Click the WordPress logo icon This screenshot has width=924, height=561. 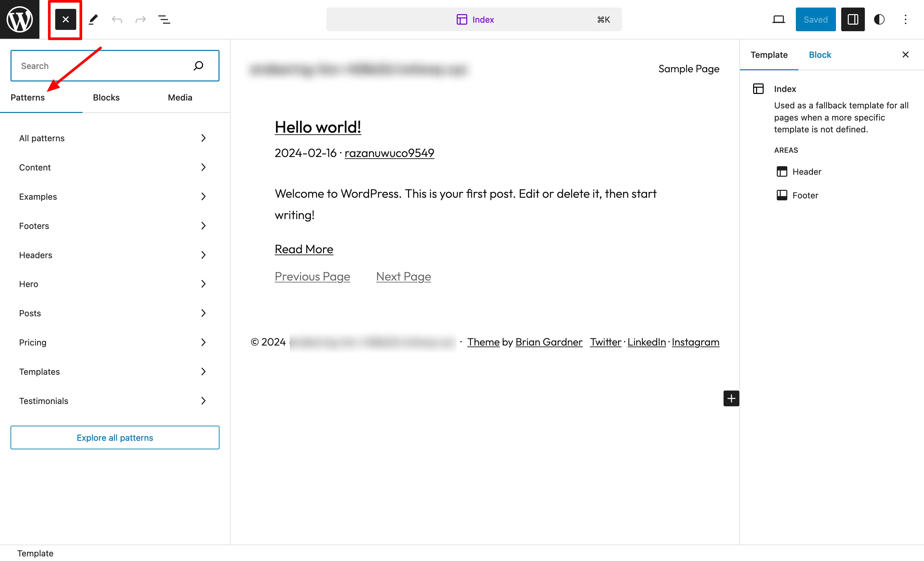[x=19, y=19]
